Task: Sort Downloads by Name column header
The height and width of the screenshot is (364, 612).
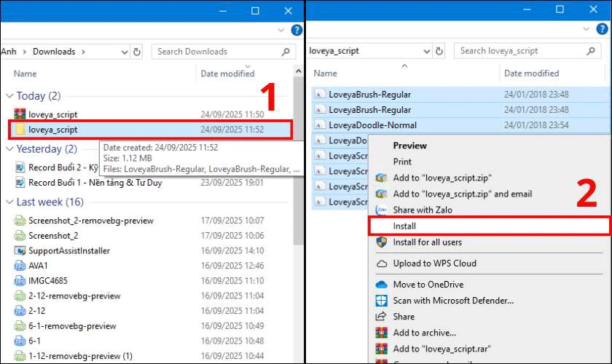Action: [25, 74]
